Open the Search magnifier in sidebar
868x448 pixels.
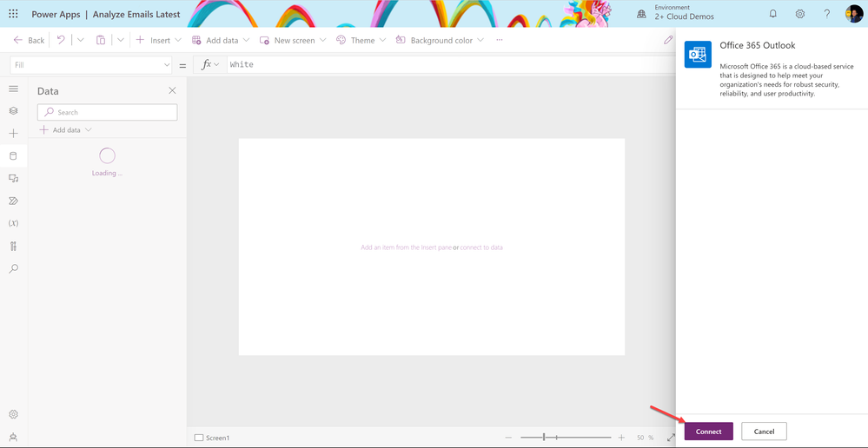(14, 269)
